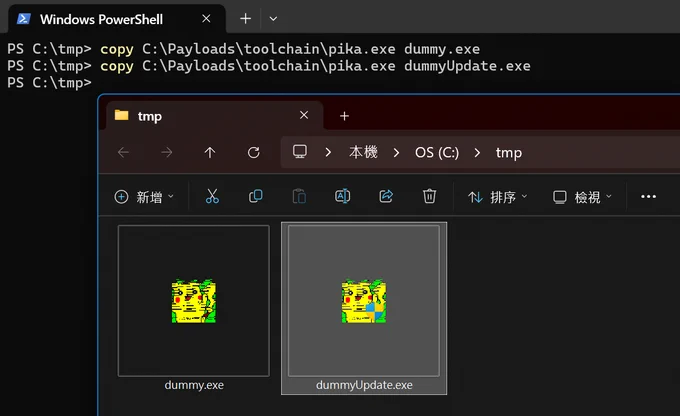
Task: Open the 新增 (New) dropdown
Action: [x=144, y=197]
